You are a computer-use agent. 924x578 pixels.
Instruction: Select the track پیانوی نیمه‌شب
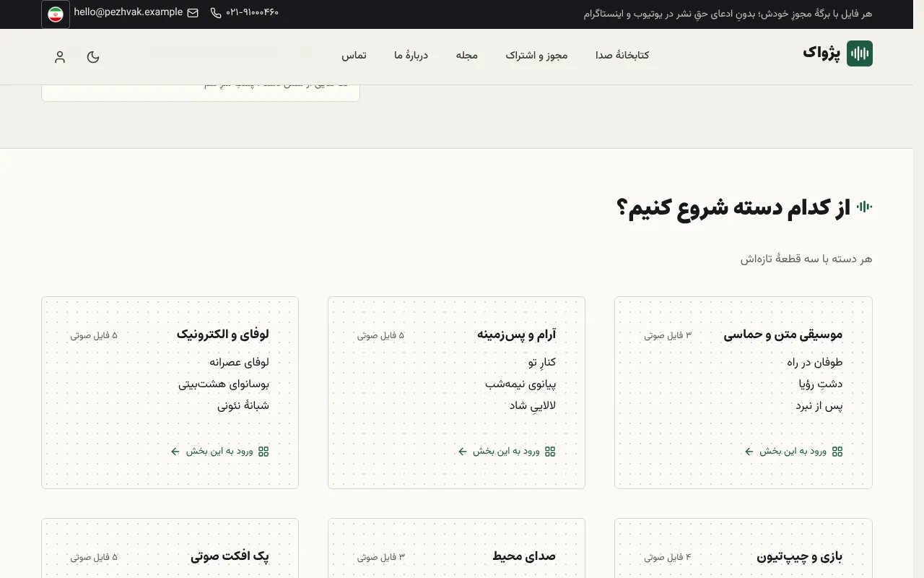(520, 384)
